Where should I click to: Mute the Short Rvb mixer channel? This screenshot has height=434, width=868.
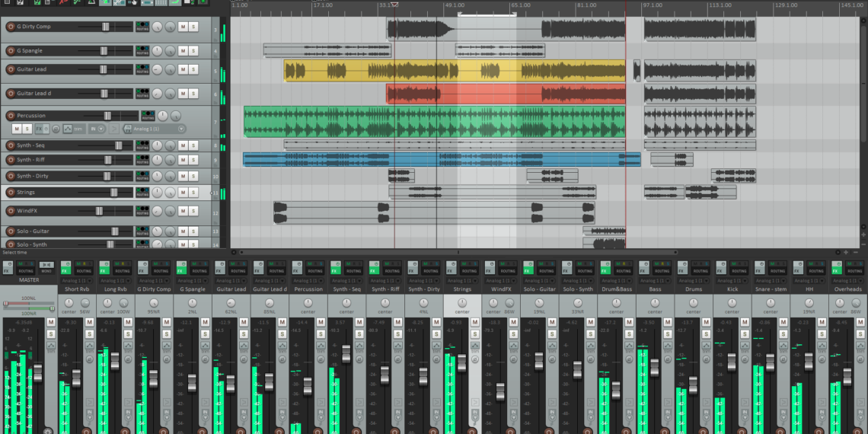89,322
